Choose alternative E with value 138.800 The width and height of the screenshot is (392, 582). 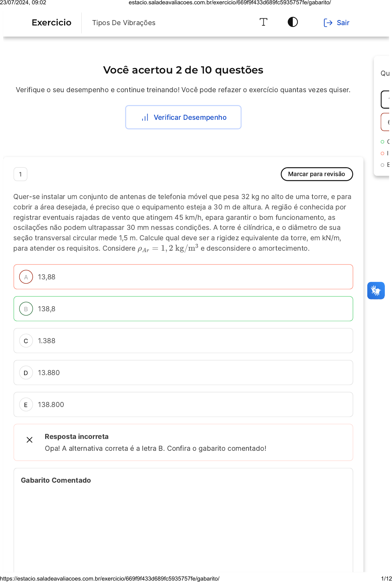tap(51, 404)
